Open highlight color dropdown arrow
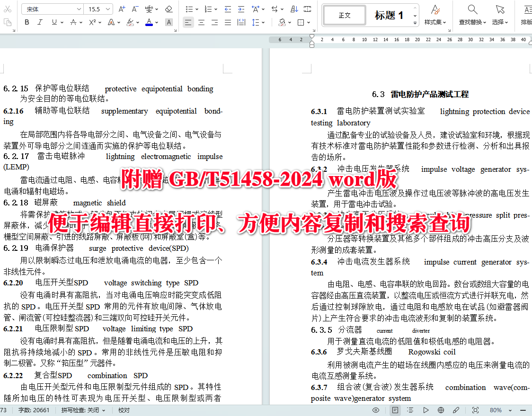 click(x=137, y=22)
